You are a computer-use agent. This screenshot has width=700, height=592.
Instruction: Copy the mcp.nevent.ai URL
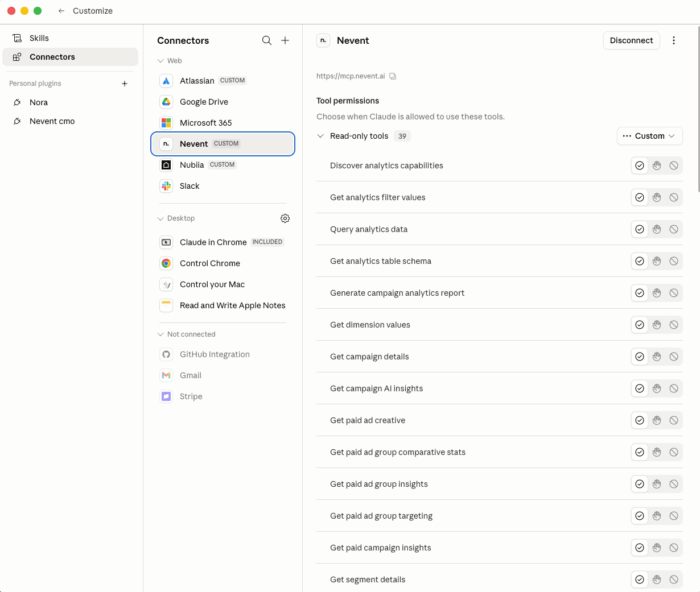(x=393, y=76)
